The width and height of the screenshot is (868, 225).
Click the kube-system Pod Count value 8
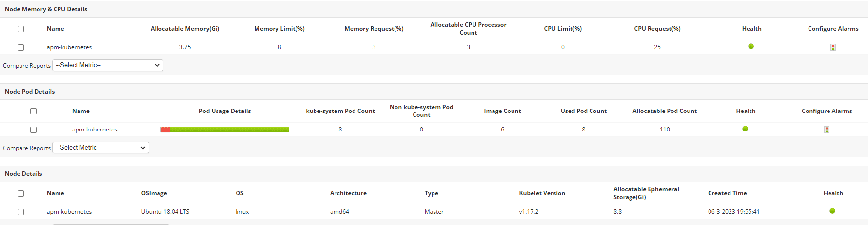(340, 130)
